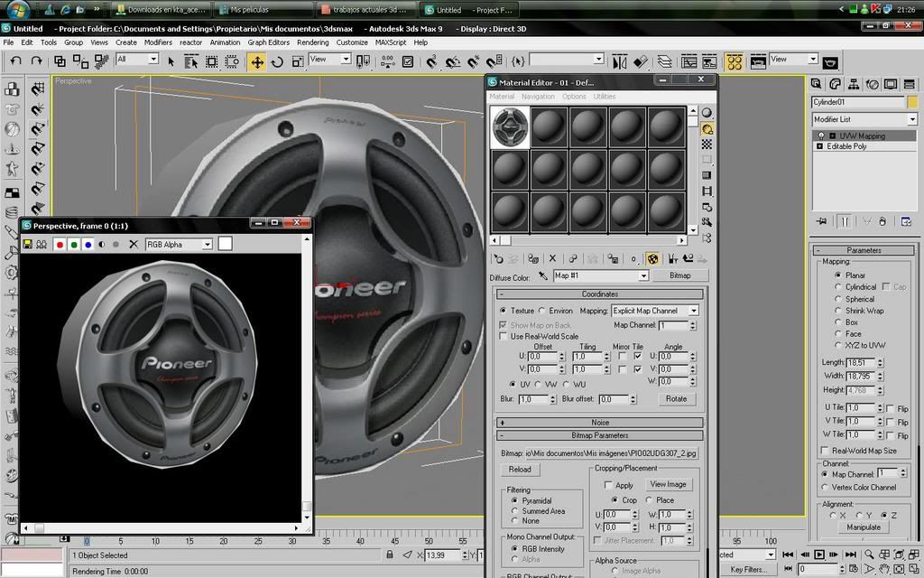This screenshot has width=924, height=578.
Task: Open Mapping Explicit Map Channel dropdown
Action: tap(693, 311)
